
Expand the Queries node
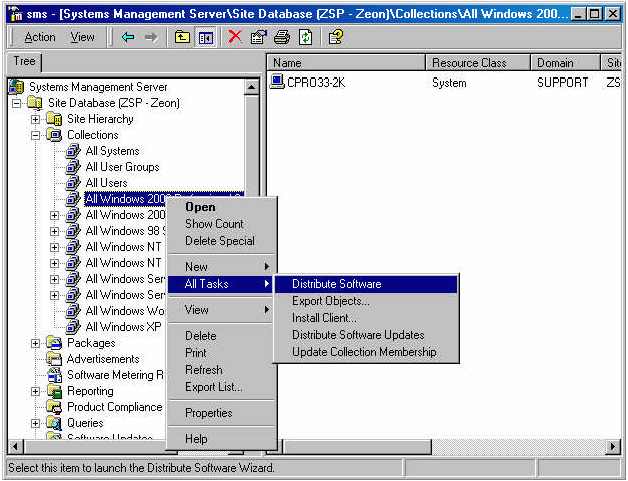tap(35, 423)
